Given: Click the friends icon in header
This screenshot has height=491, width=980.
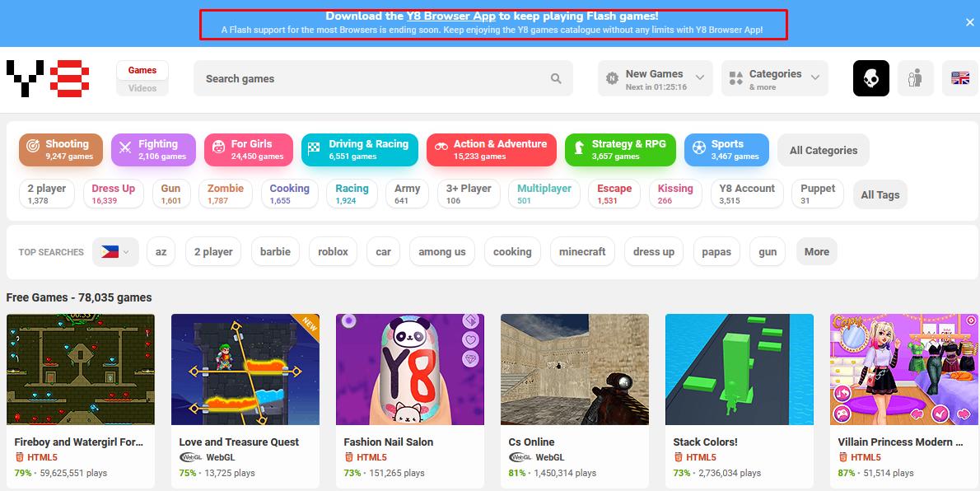Looking at the screenshot, I should tap(915, 78).
